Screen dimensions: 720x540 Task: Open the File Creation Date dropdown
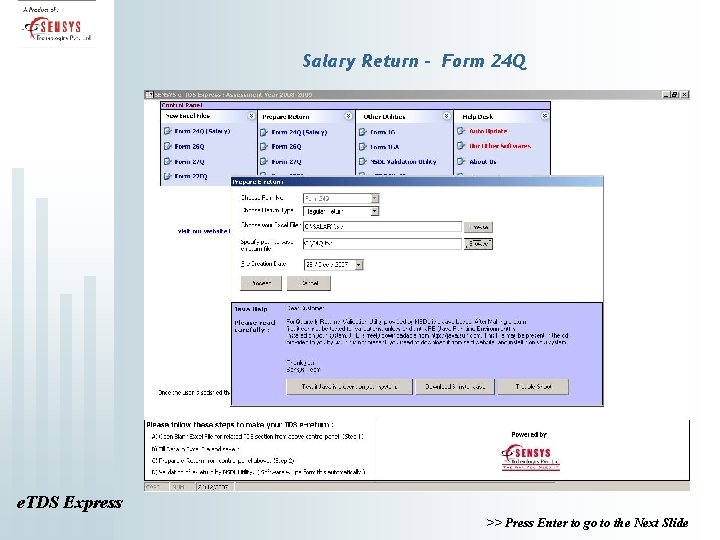(x=359, y=265)
